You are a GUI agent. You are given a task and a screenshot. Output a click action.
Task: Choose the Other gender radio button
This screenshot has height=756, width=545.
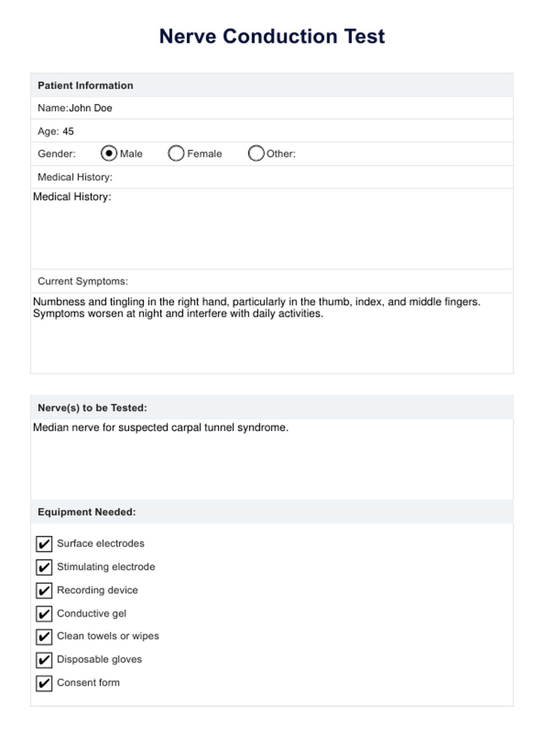256,154
